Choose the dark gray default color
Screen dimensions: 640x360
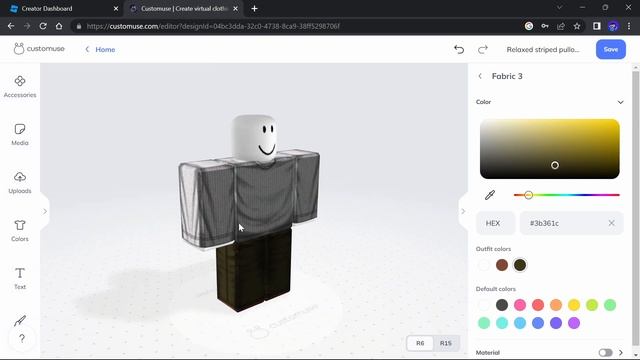tap(502, 305)
